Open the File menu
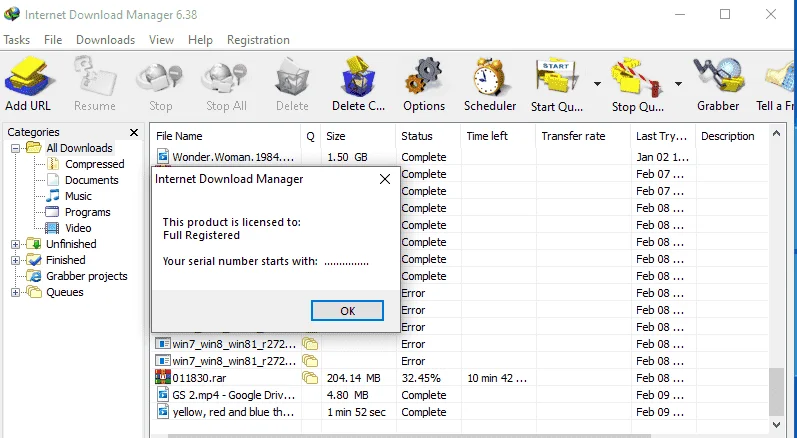797x438 pixels. (x=53, y=40)
